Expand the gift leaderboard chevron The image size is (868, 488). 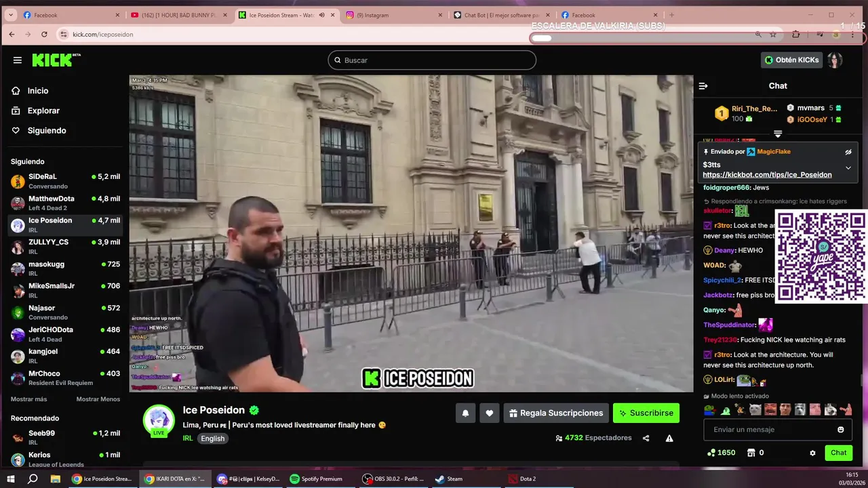[778, 134]
